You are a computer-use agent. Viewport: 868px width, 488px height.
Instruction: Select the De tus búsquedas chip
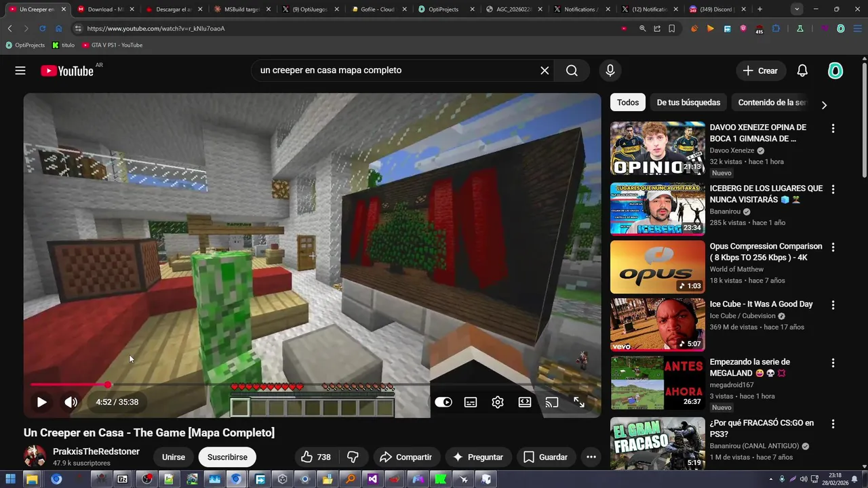[688, 102]
